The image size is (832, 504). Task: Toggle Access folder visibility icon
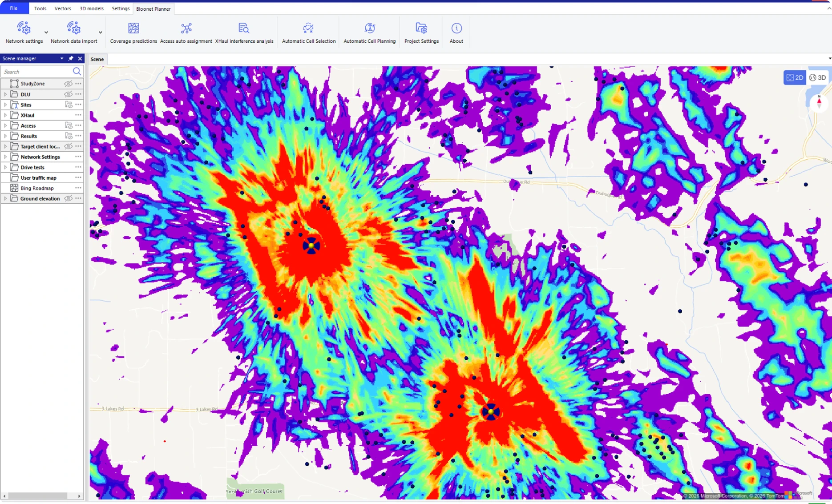[69, 125]
